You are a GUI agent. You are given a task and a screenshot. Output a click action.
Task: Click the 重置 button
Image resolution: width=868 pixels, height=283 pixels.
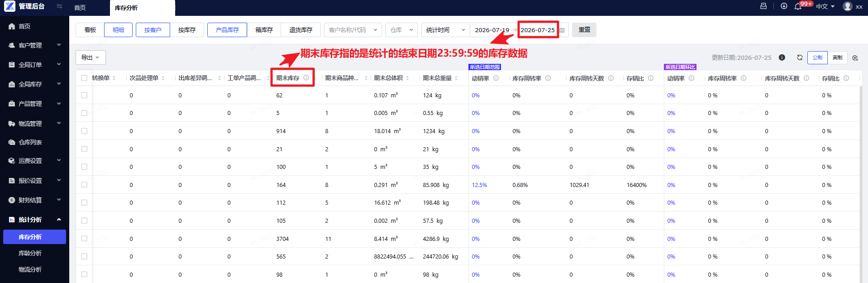click(584, 30)
